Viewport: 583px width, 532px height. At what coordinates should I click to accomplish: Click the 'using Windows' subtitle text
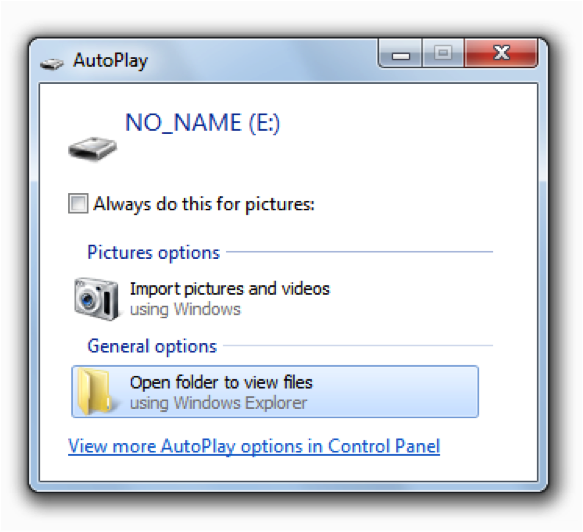pos(185,310)
